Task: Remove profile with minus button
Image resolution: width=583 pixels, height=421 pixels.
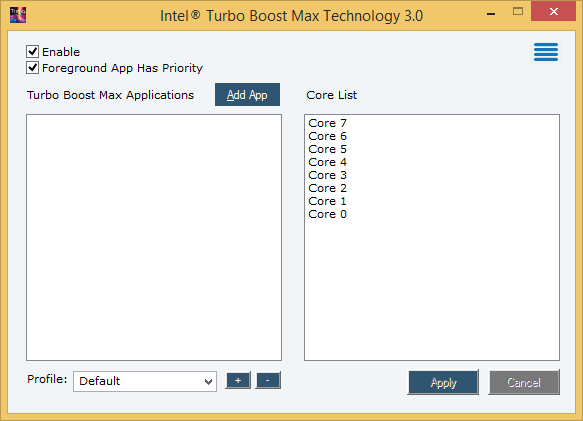Action: click(268, 380)
